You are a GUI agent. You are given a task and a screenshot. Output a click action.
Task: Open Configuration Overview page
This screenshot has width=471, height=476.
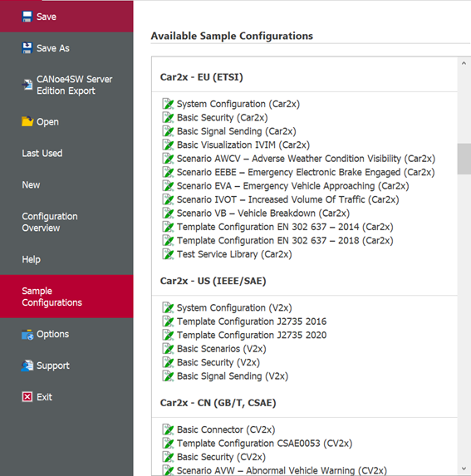pos(50,222)
